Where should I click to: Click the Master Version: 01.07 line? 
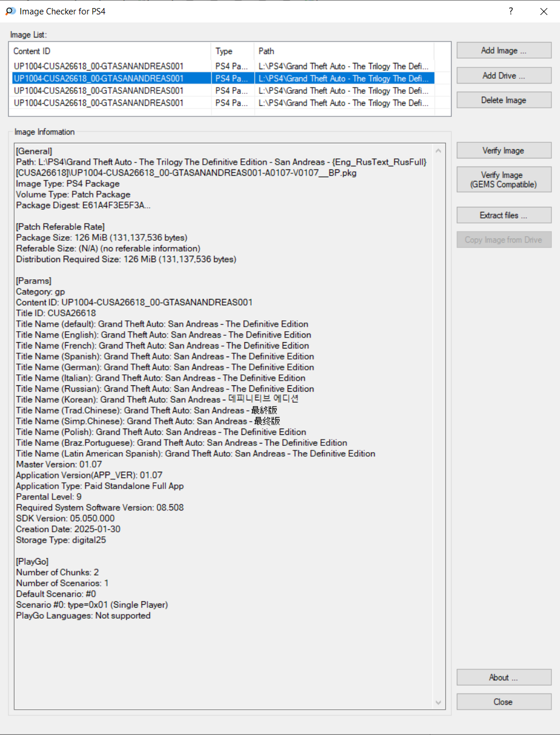tap(59, 464)
